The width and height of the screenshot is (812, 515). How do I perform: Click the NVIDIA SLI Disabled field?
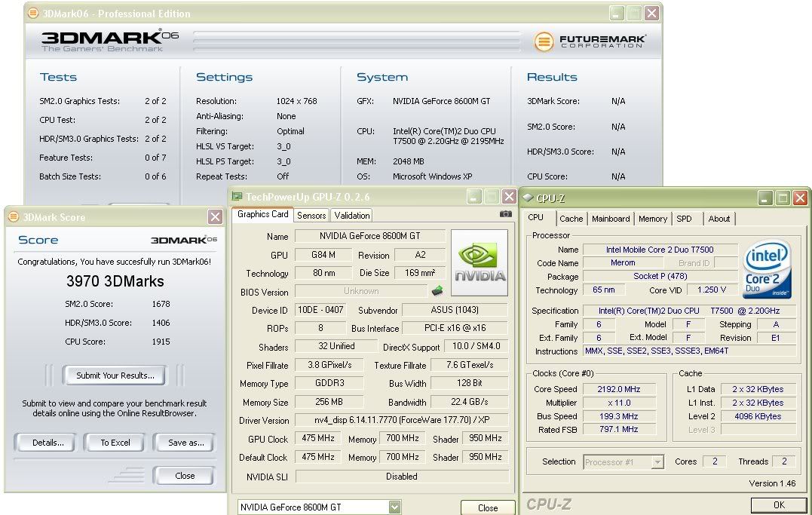401,477
